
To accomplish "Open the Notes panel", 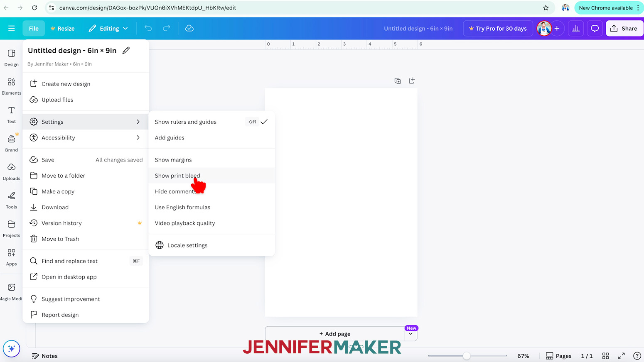I will tap(45, 356).
